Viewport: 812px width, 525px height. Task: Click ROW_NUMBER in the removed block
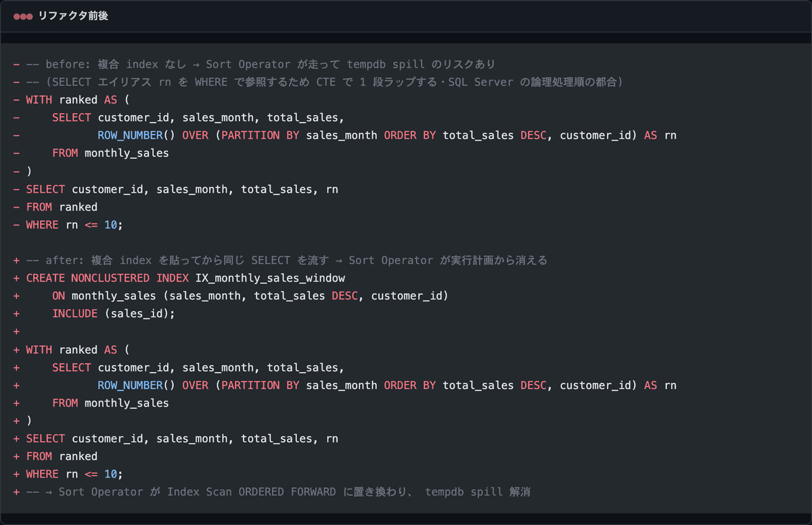pyautogui.click(x=130, y=135)
